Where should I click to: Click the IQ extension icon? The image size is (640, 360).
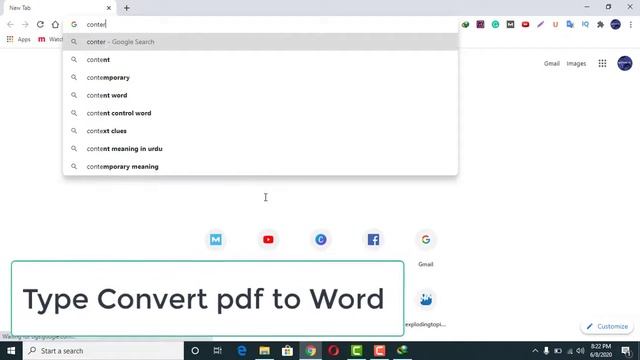(585, 24)
